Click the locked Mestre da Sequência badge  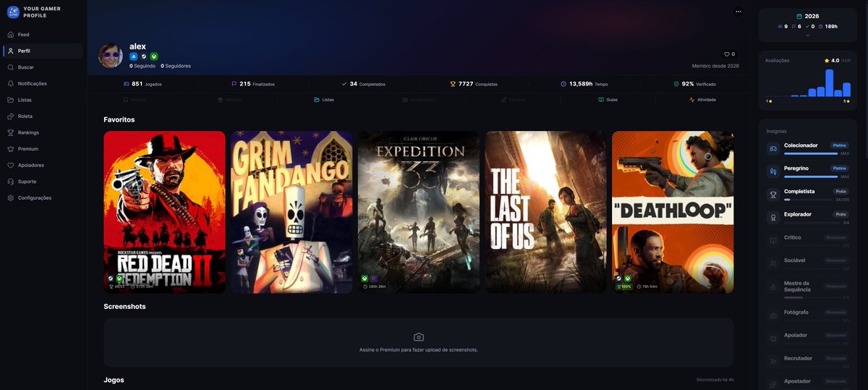point(808,289)
